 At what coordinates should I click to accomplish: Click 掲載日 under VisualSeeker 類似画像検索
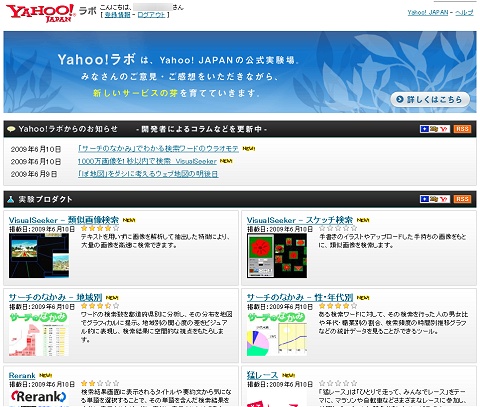(42, 229)
